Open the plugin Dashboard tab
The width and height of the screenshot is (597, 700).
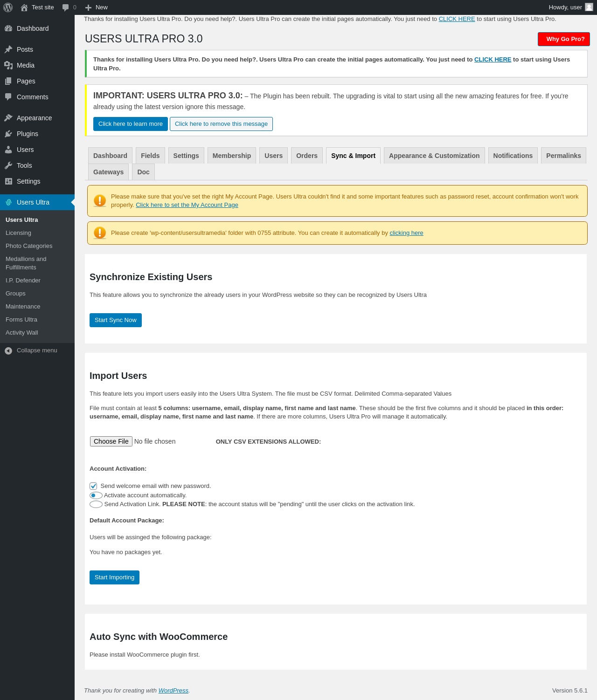point(110,156)
